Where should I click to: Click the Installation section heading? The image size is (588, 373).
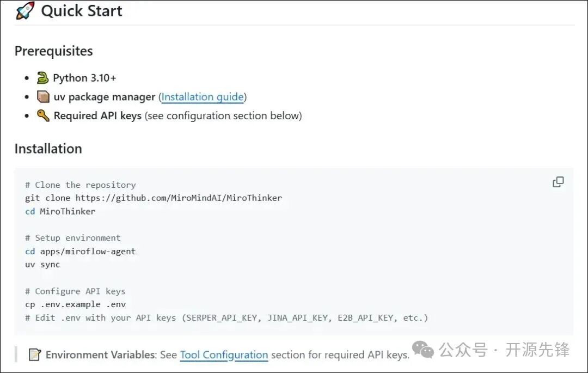(48, 149)
